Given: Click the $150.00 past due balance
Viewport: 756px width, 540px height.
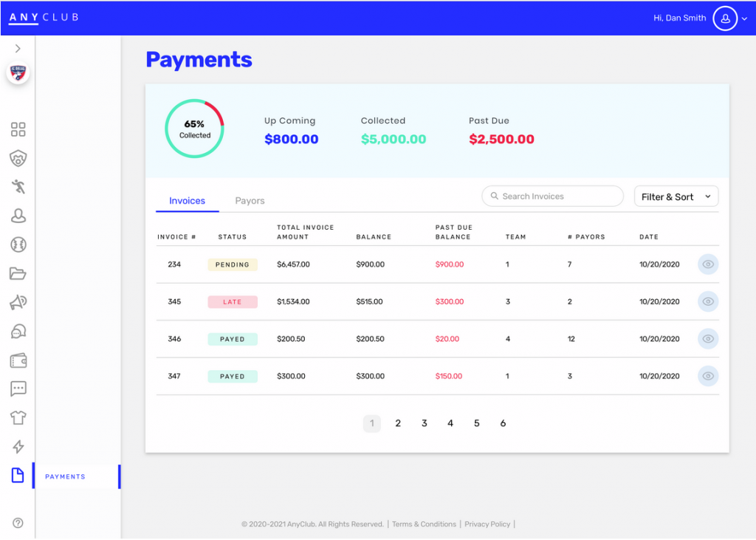Looking at the screenshot, I should 448,376.
